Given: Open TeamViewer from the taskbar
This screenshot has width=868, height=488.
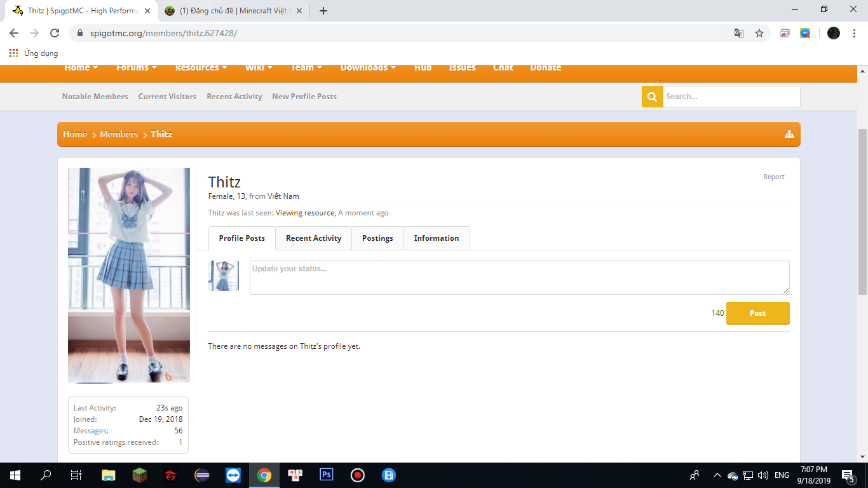Looking at the screenshot, I should click(x=233, y=475).
